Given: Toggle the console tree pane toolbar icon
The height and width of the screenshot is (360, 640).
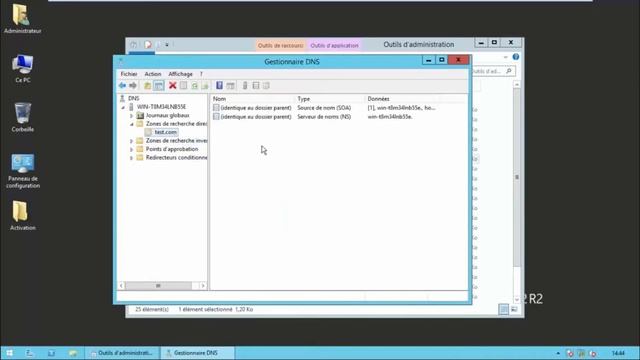Looking at the screenshot, I should (x=159, y=86).
